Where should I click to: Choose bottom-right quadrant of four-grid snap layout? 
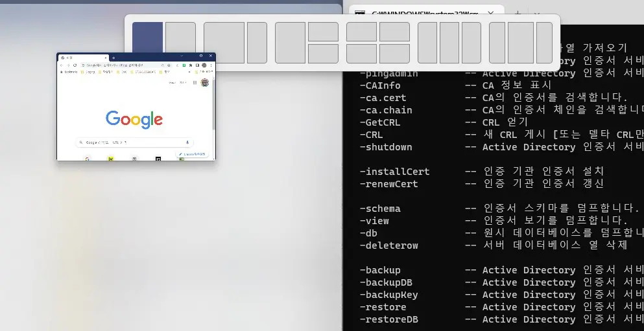[394, 54]
